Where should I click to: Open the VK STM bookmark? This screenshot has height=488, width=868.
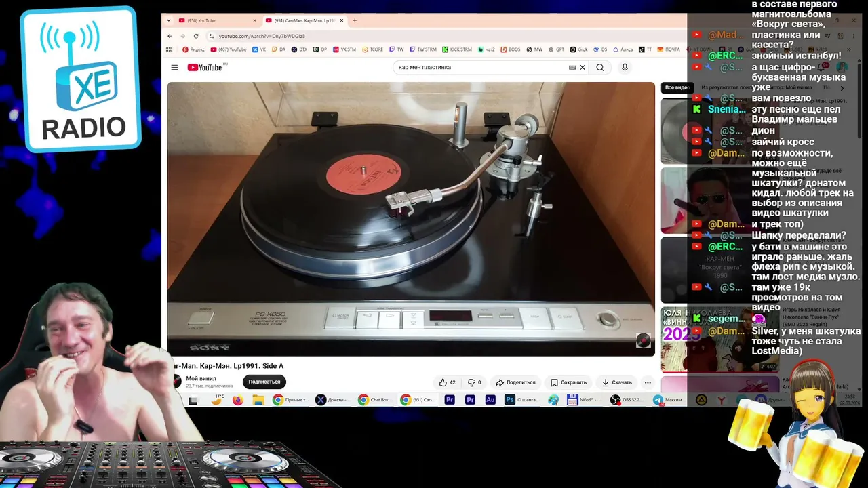343,49
